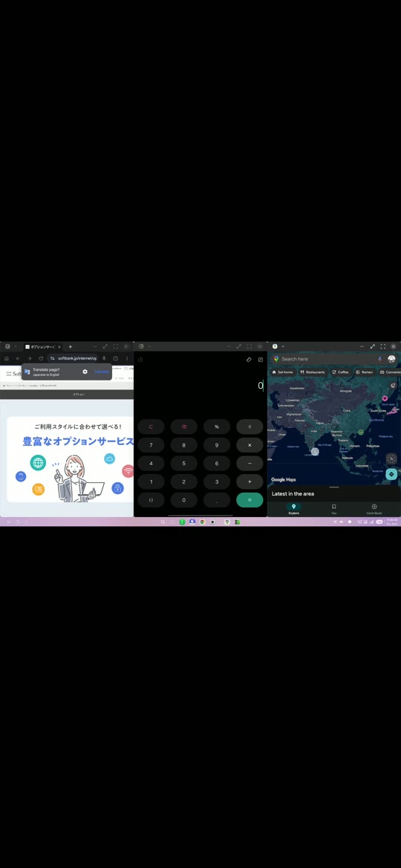Open Google Maps from the taskbar
The width and height of the screenshot is (401, 868).
pyautogui.click(x=227, y=522)
